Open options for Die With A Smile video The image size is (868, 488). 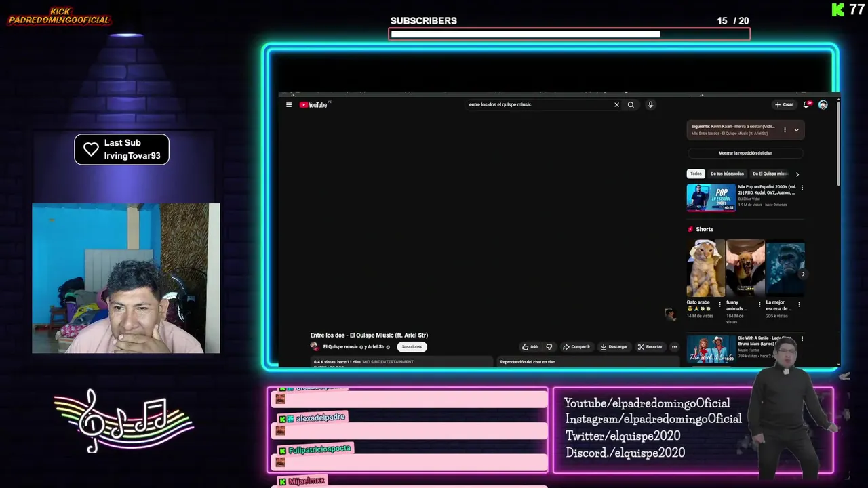[x=802, y=338]
